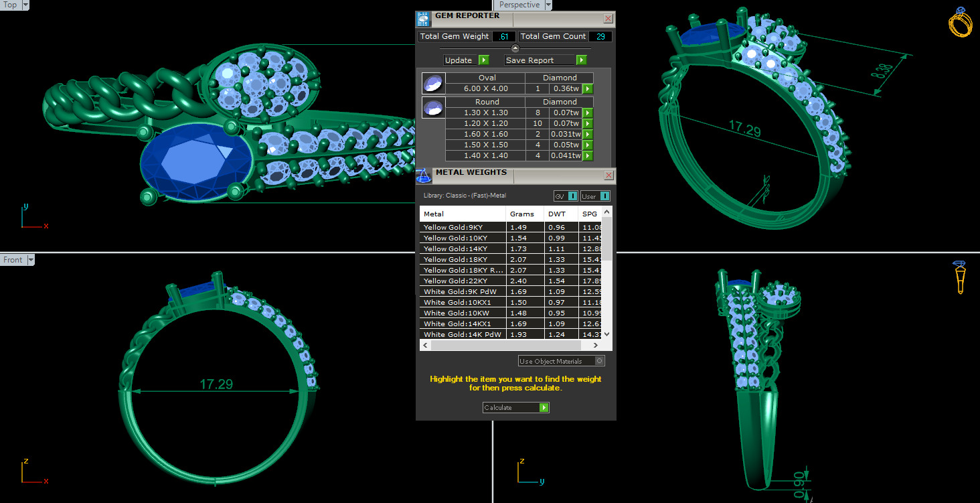
Task: Click the green arrow on Calculate
Action: (544, 407)
